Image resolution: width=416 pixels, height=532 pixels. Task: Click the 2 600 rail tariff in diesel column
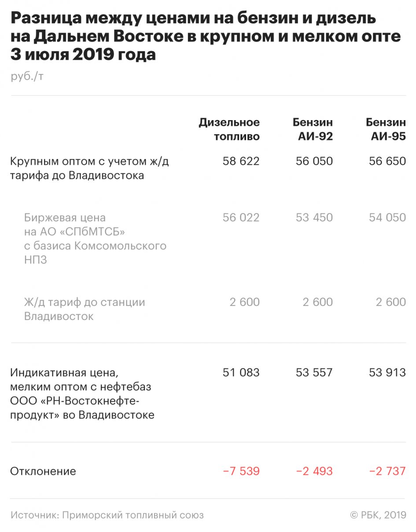pyautogui.click(x=244, y=302)
